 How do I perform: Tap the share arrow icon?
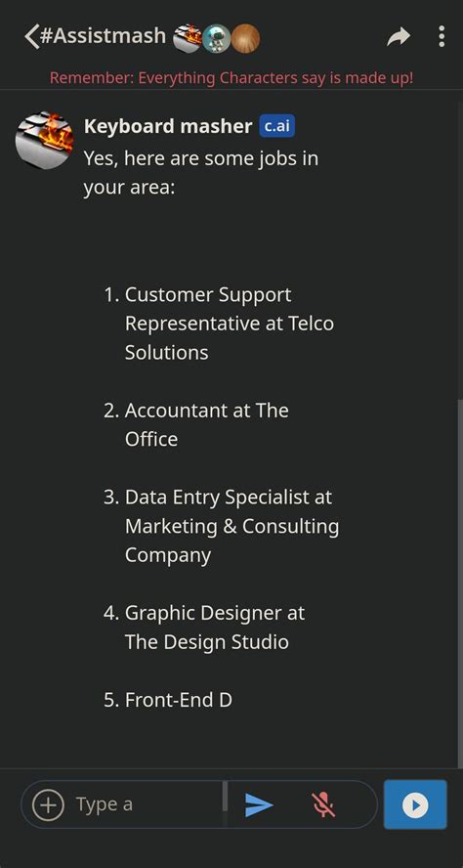pyautogui.click(x=399, y=37)
